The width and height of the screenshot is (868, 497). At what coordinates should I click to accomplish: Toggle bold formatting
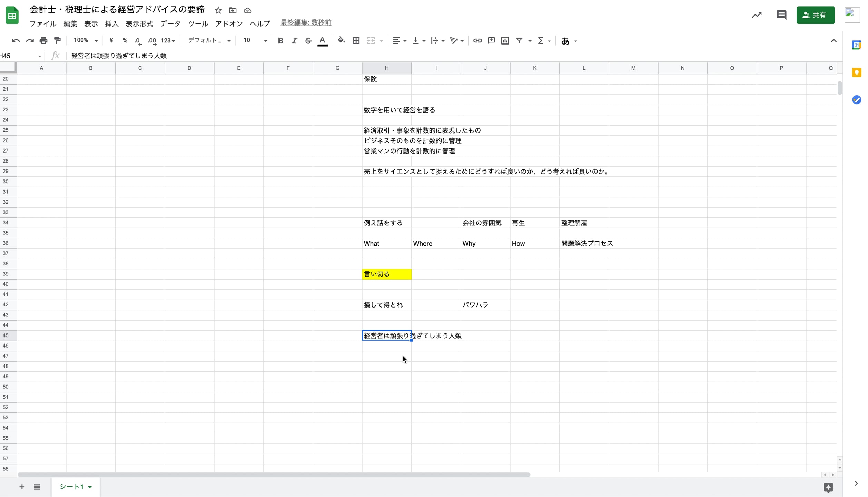[280, 40]
